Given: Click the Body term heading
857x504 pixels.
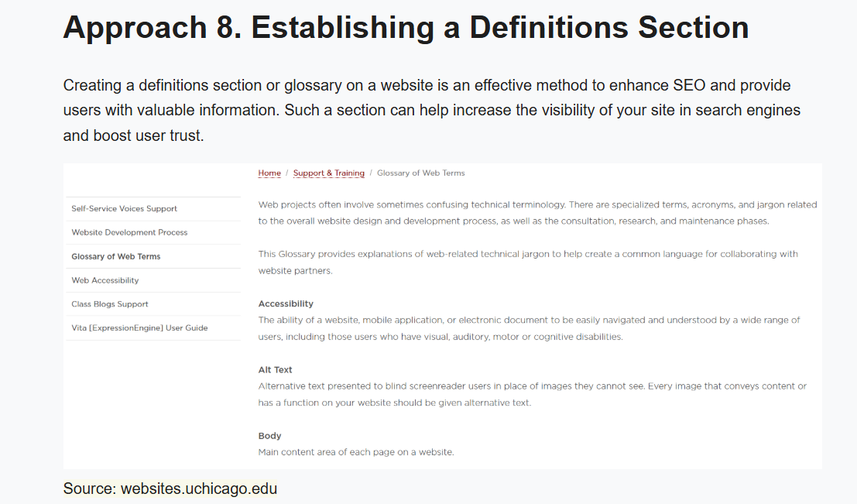Looking at the screenshot, I should click(269, 436).
